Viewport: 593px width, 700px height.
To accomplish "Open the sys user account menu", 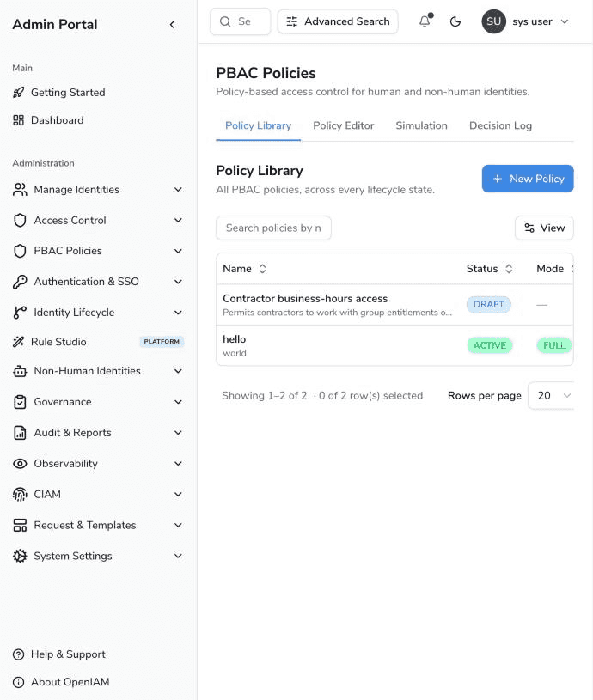I will click(x=526, y=21).
